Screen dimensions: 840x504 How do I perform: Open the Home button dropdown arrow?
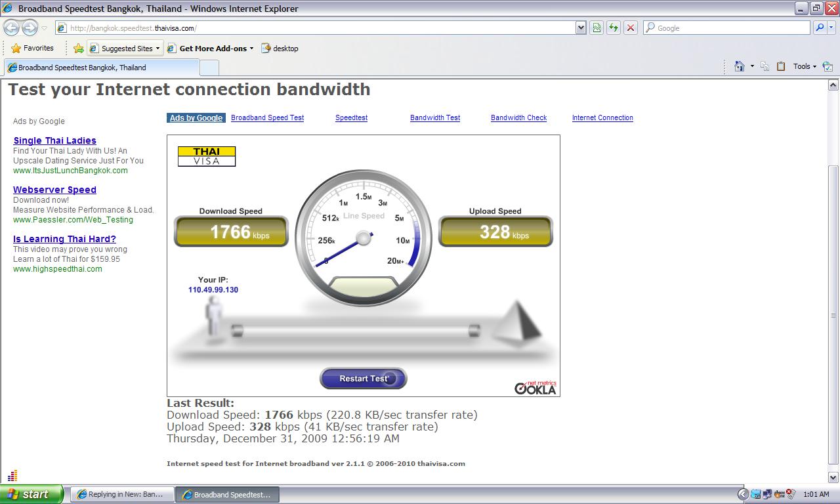point(752,66)
